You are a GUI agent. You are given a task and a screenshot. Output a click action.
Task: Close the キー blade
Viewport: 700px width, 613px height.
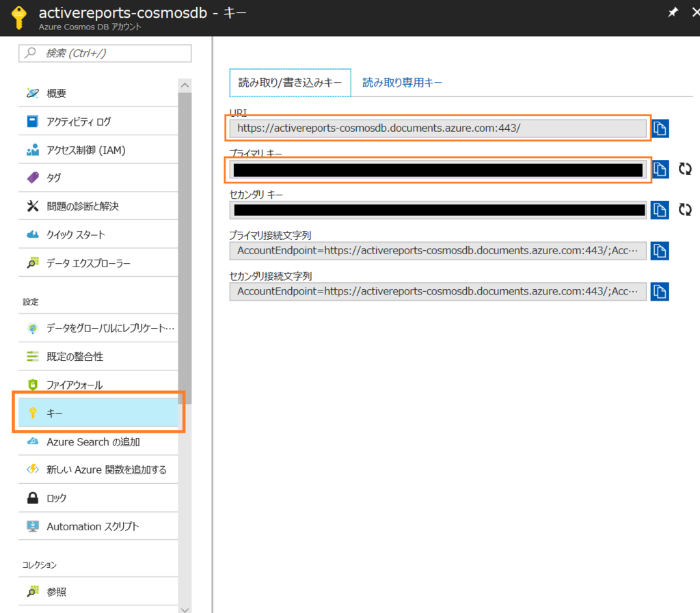coord(695,12)
